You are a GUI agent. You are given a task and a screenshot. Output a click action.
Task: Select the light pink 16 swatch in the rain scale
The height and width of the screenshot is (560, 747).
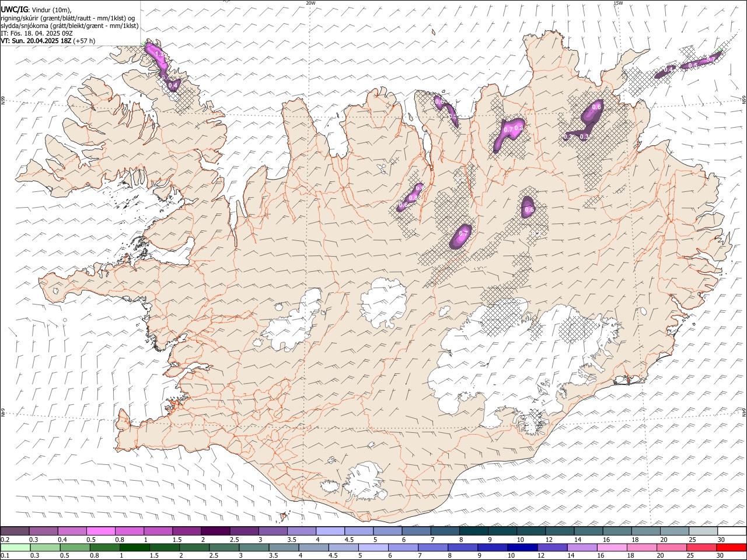click(x=612, y=547)
